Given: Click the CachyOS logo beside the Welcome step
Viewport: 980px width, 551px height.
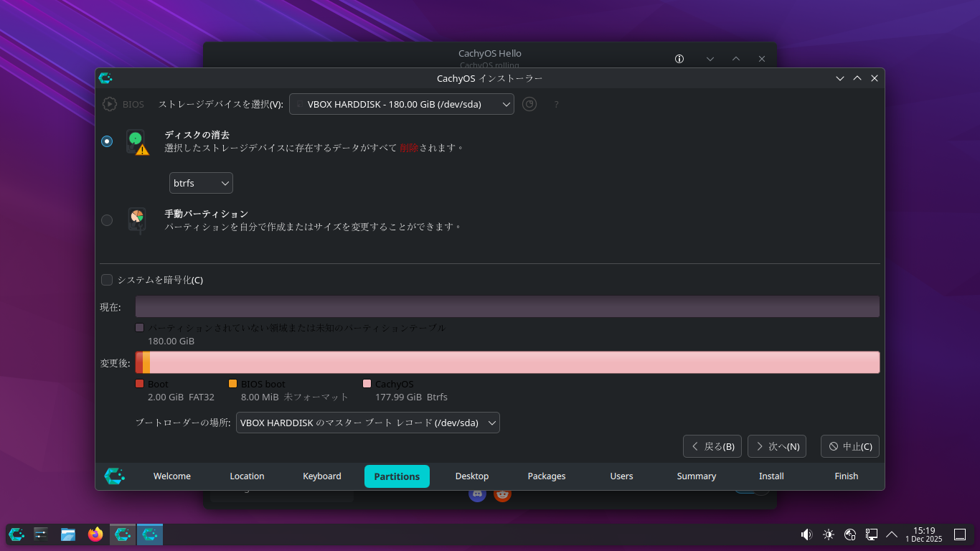Looking at the screenshot, I should coord(114,476).
